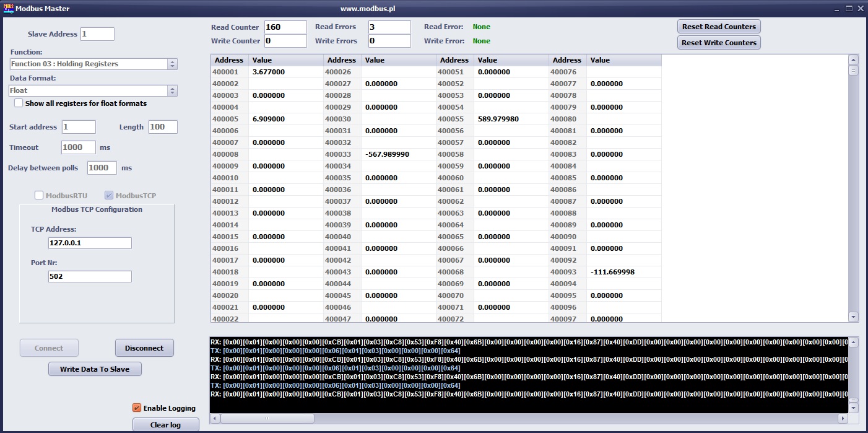
Task: Click Reset Write Counters button
Action: tap(719, 43)
